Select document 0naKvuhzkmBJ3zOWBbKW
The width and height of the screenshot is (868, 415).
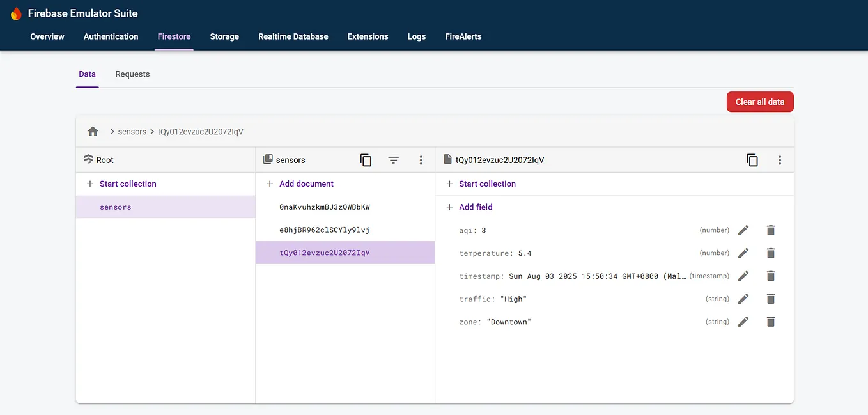click(325, 207)
